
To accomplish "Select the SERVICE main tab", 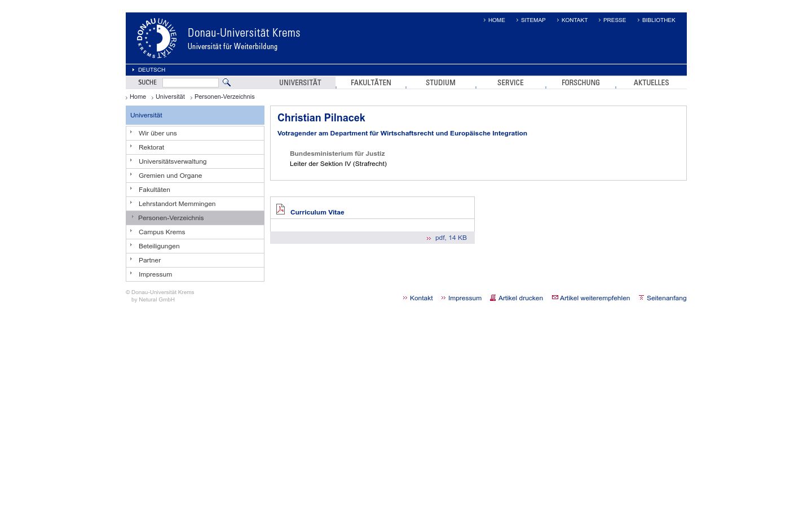I will point(510,82).
